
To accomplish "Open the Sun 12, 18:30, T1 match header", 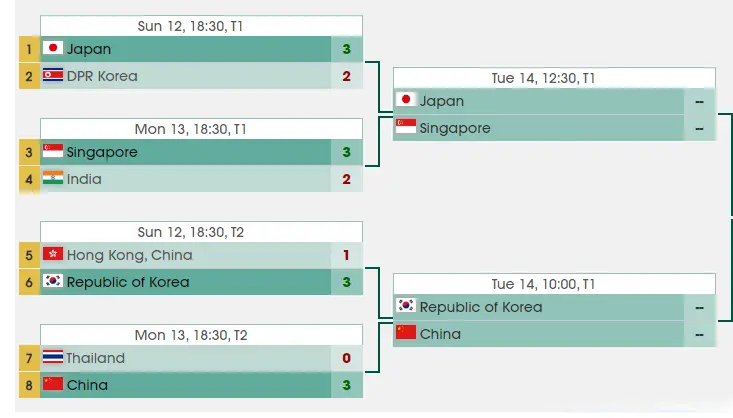I will pos(190,26).
